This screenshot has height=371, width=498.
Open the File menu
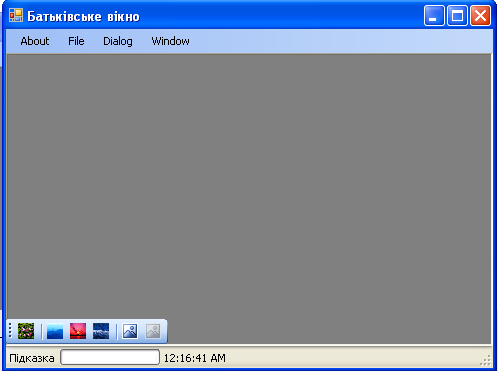click(76, 41)
